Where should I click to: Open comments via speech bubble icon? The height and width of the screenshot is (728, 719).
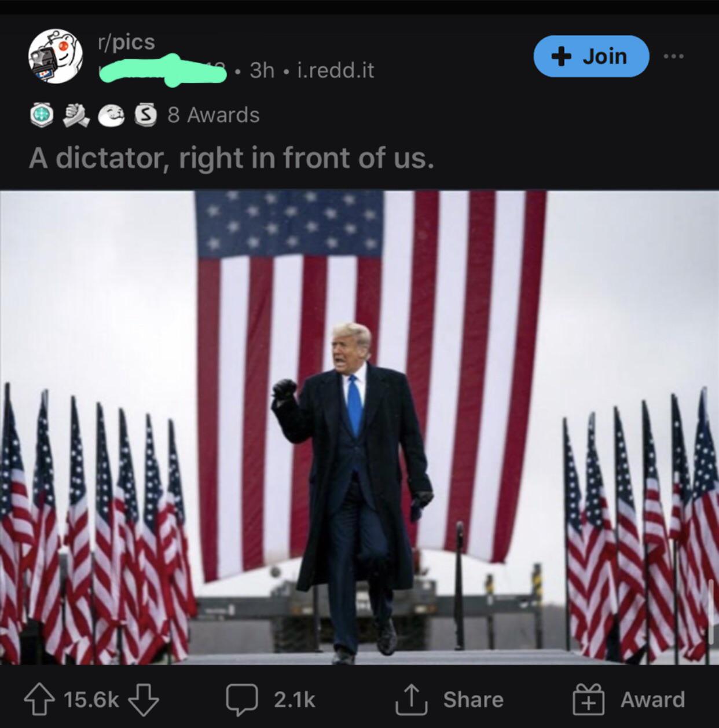(241, 700)
